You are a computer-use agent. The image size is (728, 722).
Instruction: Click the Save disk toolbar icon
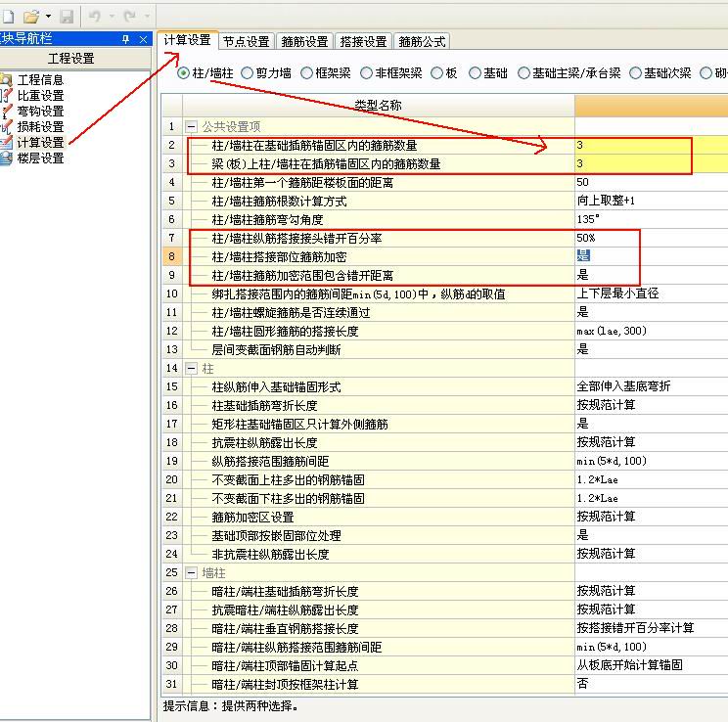[67, 17]
